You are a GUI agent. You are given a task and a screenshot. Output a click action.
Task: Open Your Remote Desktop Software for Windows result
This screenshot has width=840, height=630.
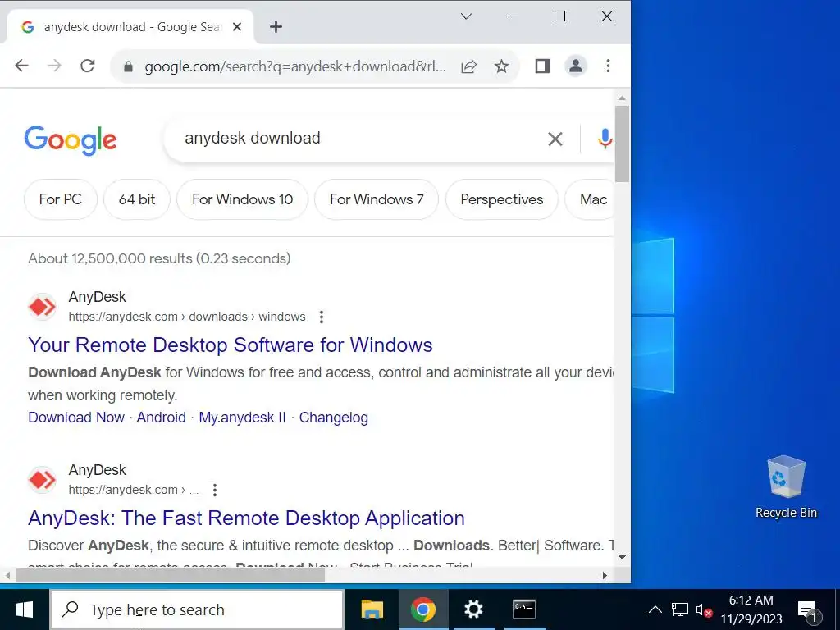(231, 345)
